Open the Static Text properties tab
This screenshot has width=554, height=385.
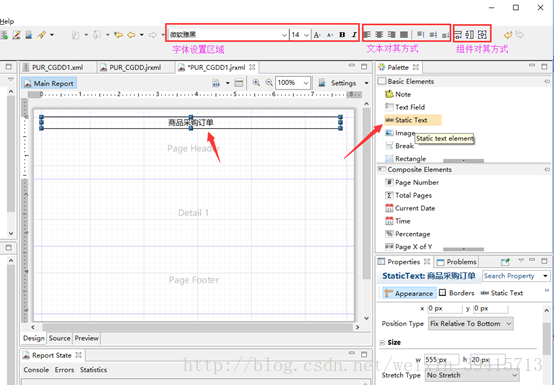(501, 293)
